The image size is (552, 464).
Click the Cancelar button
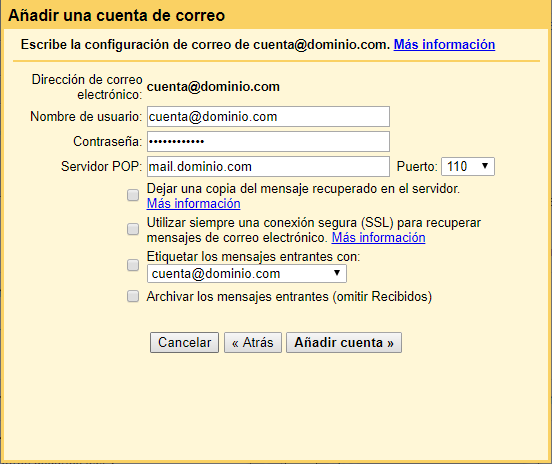[184, 343]
